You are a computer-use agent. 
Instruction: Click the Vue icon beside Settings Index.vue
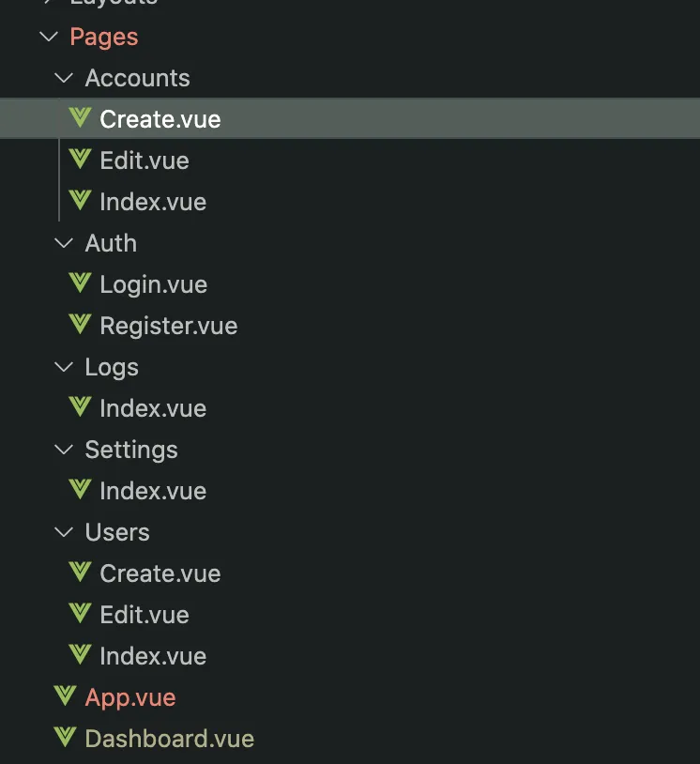pos(80,491)
